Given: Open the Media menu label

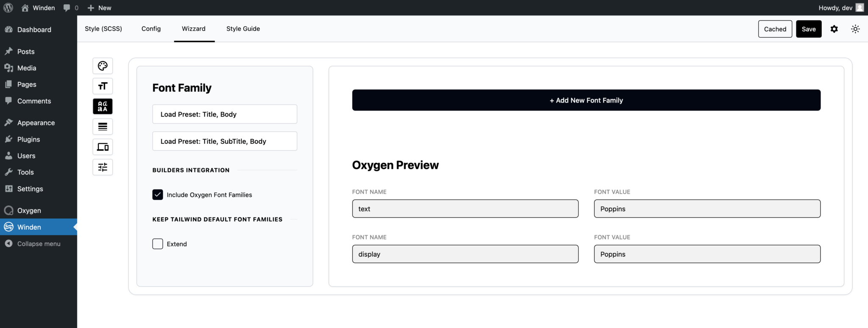Looking at the screenshot, I should [27, 68].
